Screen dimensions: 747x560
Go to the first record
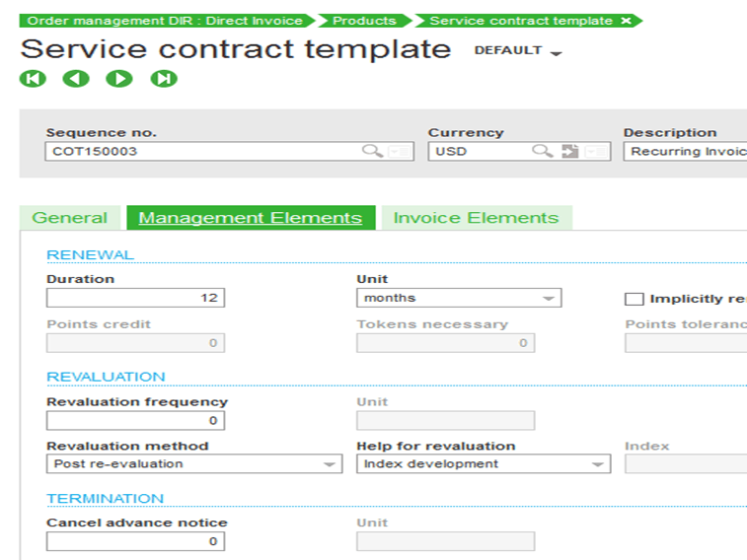point(33,79)
